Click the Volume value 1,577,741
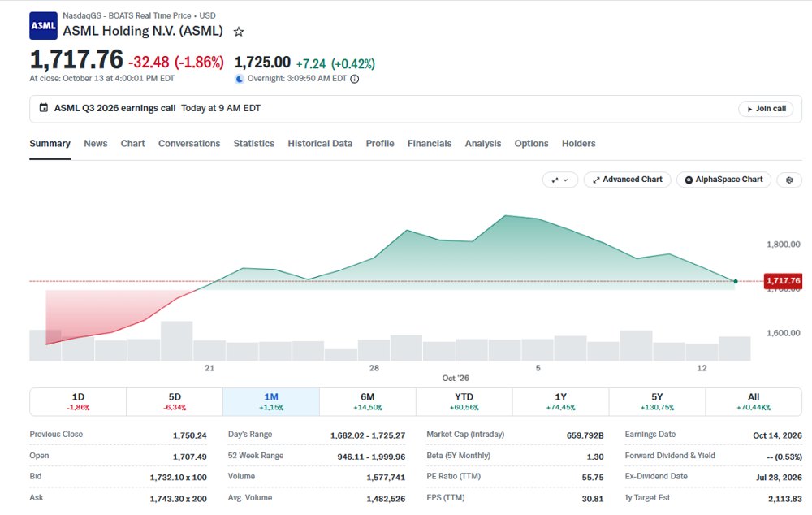The height and width of the screenshot is (515, 812). [386, 477]
